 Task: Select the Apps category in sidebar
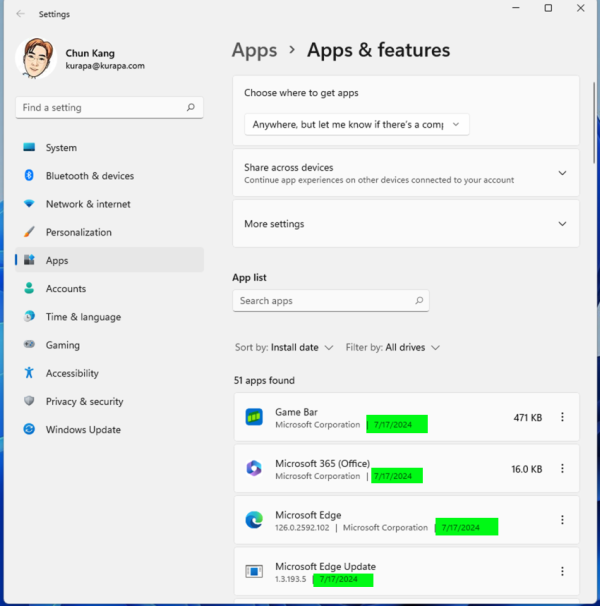(x=109, y=260)
